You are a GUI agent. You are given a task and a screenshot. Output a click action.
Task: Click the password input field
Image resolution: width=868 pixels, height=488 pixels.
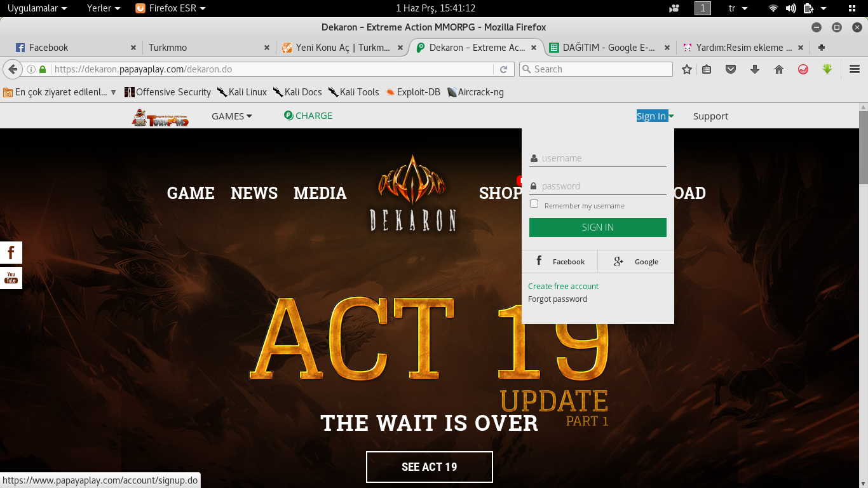click(598, 186)
